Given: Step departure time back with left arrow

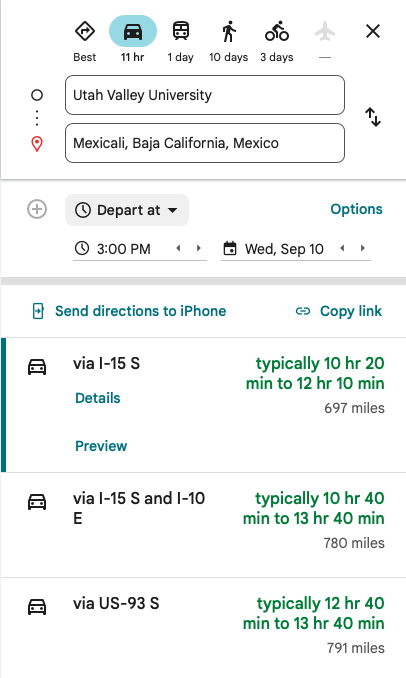Looking at the screenshot, I should [x=178, y=248].
